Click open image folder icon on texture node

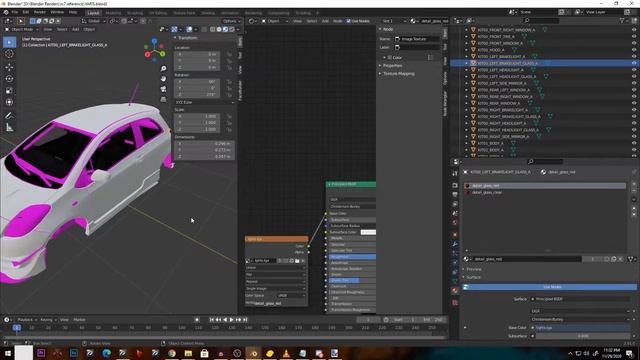pyautogui.click(x=297, y=261)
